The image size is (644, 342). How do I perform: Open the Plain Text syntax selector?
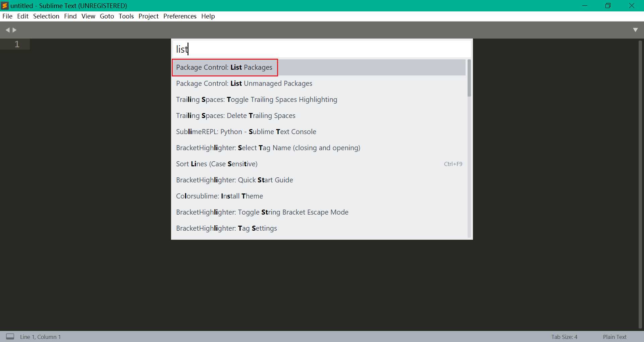[x=614, y=337]
